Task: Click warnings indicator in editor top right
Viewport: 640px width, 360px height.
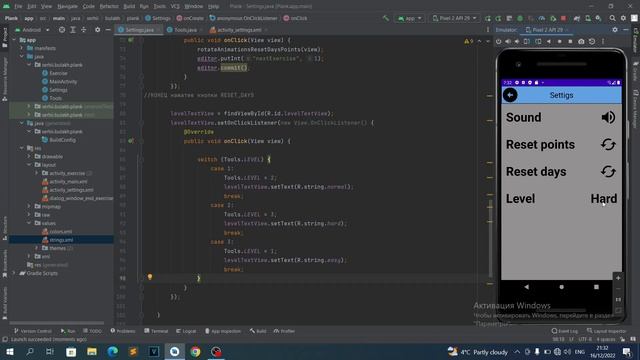Action: [469, 41]
